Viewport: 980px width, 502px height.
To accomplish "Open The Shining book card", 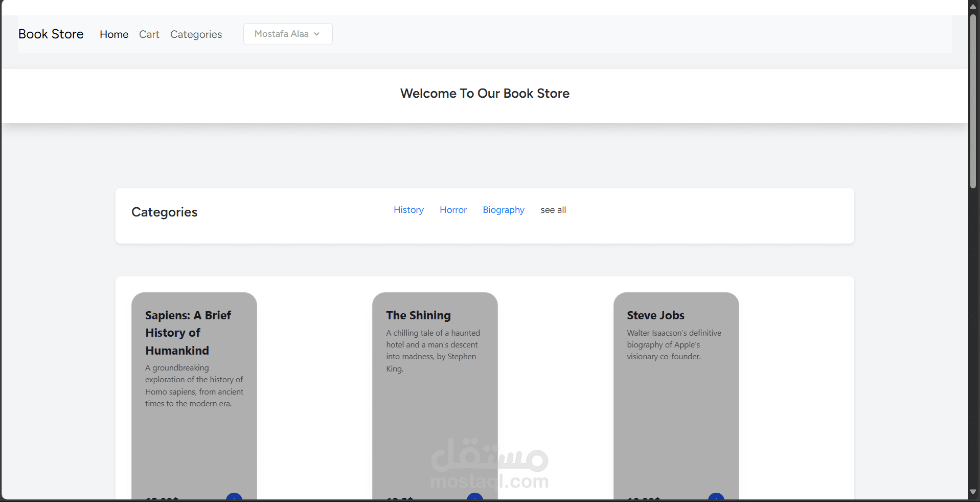I will 435,396.
